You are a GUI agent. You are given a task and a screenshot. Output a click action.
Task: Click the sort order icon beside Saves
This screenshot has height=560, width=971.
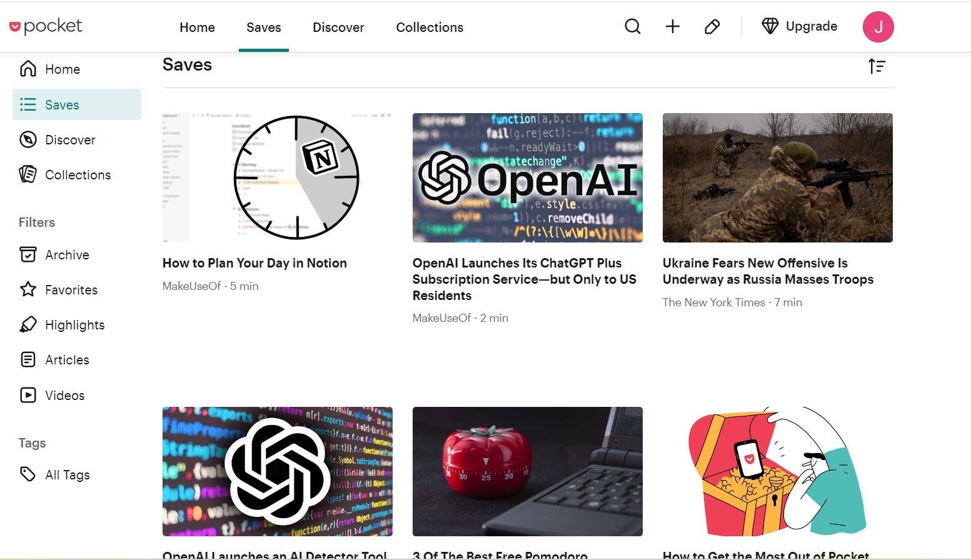pos(877,66)
